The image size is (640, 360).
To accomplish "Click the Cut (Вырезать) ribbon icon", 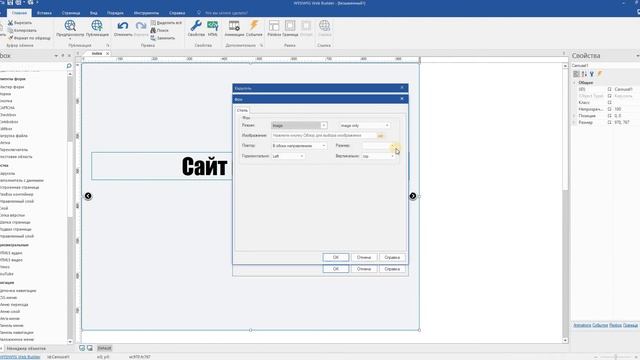I will click(x=11, y=23).
